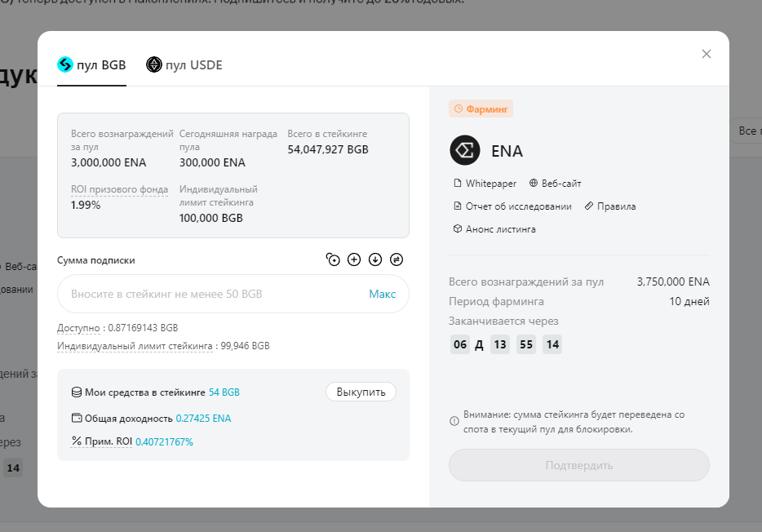This screenshot has height=532, width=762.
Task: Click the ROI призового фонда label
Action: [x=120, y=189]
